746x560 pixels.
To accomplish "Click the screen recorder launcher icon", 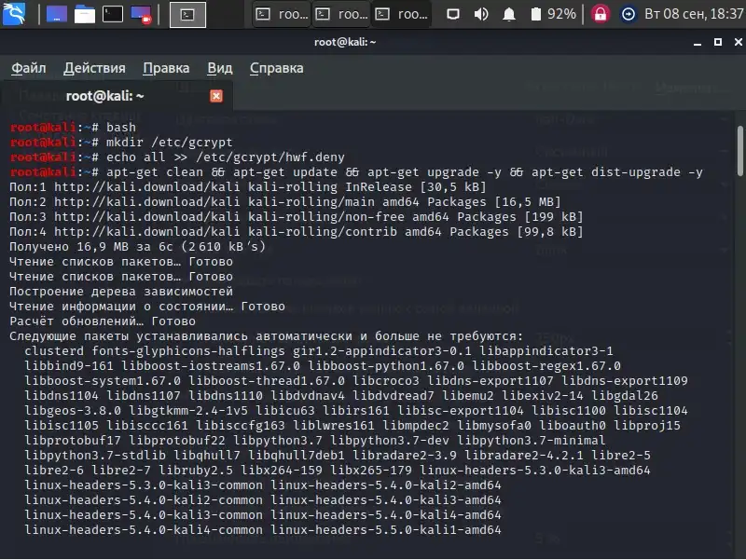I will pyautogui.click(x=141, y=14).
